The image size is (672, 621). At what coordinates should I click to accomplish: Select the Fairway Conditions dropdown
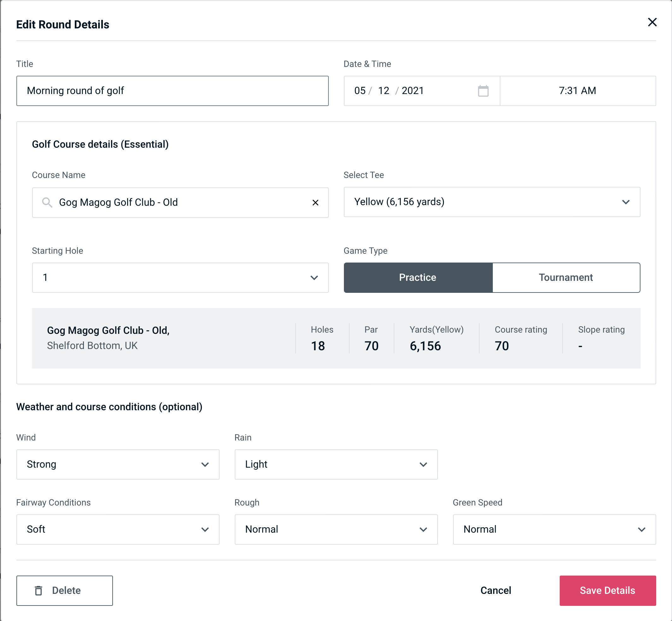coord(118,529)
